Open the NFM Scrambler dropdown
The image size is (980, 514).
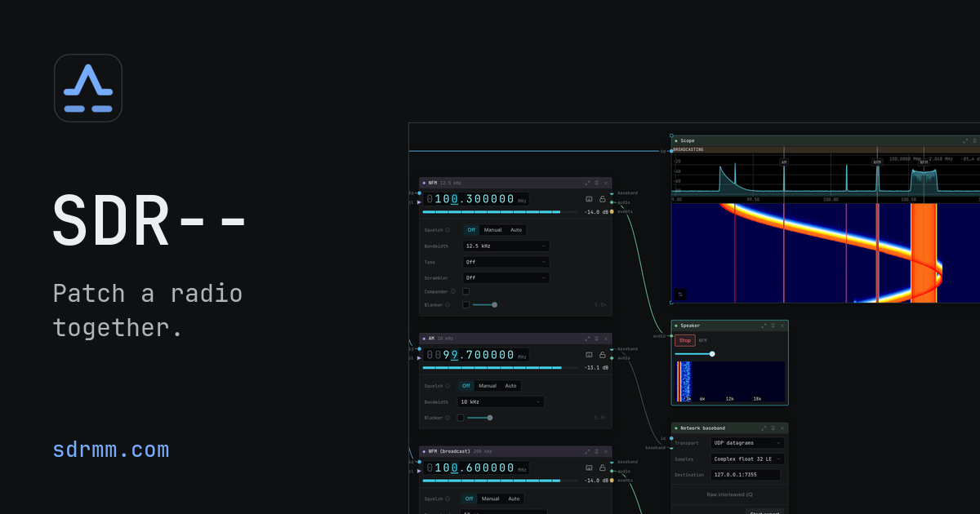505,277
